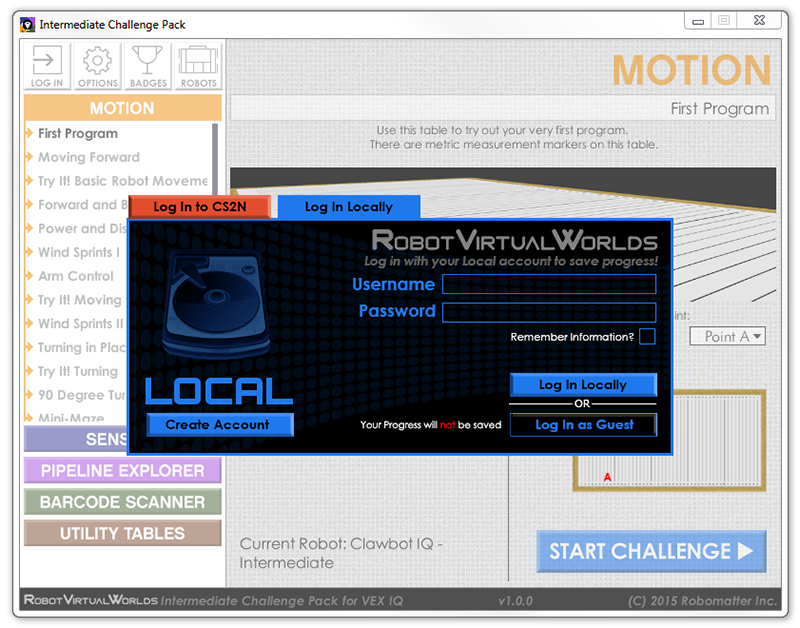This screenshot has height=628, width=800.
Task: Click the Log In as Guest button
Action: (583, 424)
